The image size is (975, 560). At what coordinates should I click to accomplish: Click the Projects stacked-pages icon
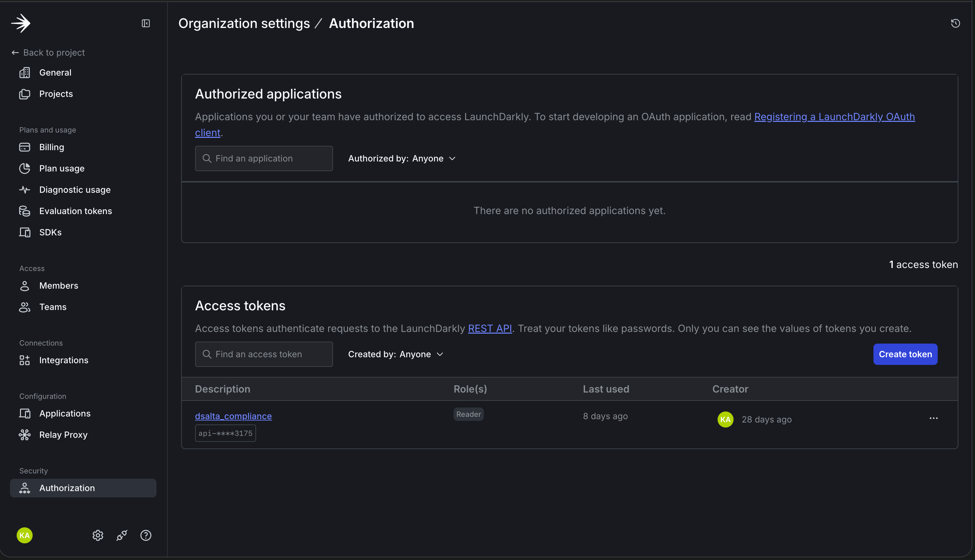pyautogui.click(x=25, y=94)
